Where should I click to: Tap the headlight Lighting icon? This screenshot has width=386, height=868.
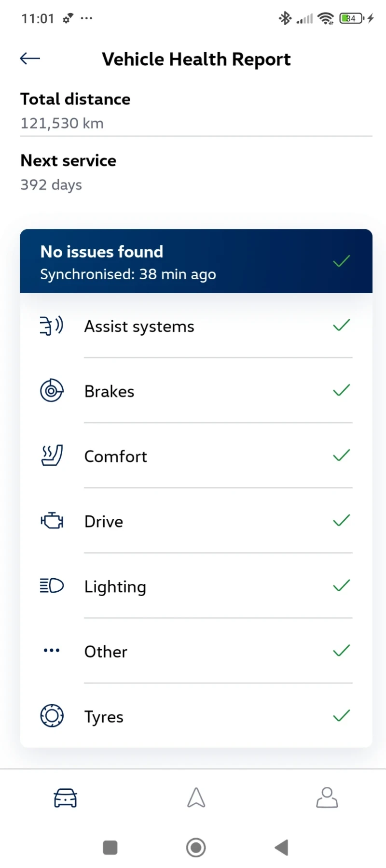[51, 585]
